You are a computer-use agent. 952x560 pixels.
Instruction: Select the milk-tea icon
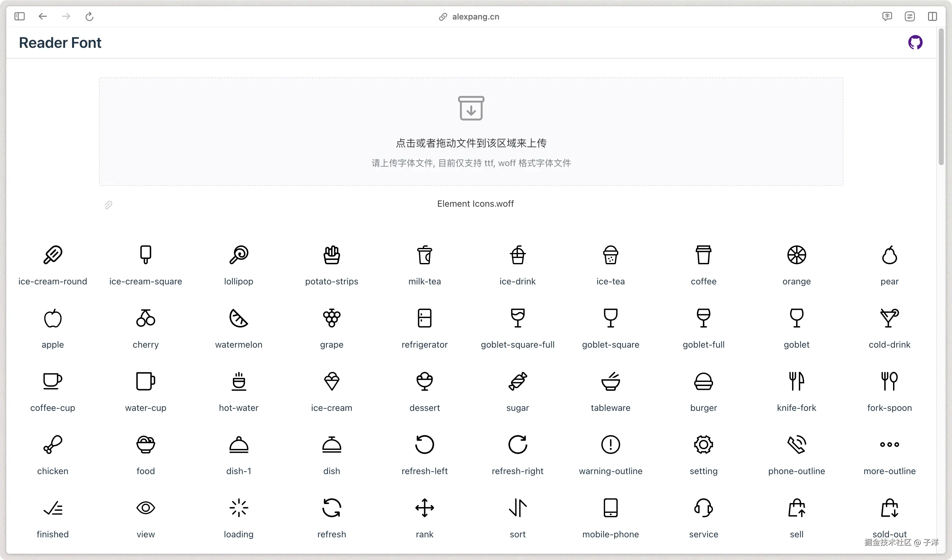point(424,255)
